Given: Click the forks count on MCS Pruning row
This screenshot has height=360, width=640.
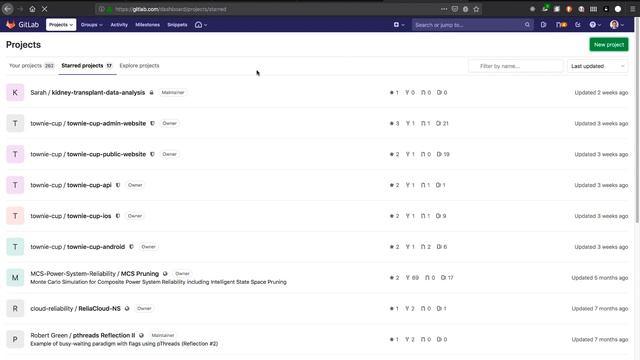Looking at the screenshot, I should pyautogui.click(x=412, y=278).
